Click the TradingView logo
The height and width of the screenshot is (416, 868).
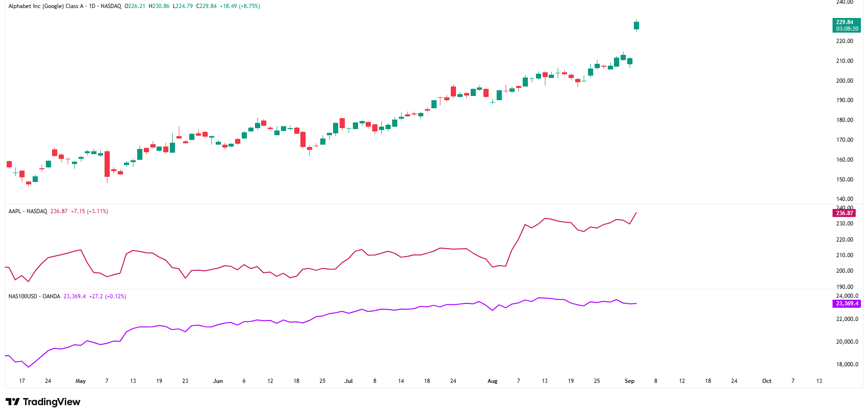(x=43, y=402)
